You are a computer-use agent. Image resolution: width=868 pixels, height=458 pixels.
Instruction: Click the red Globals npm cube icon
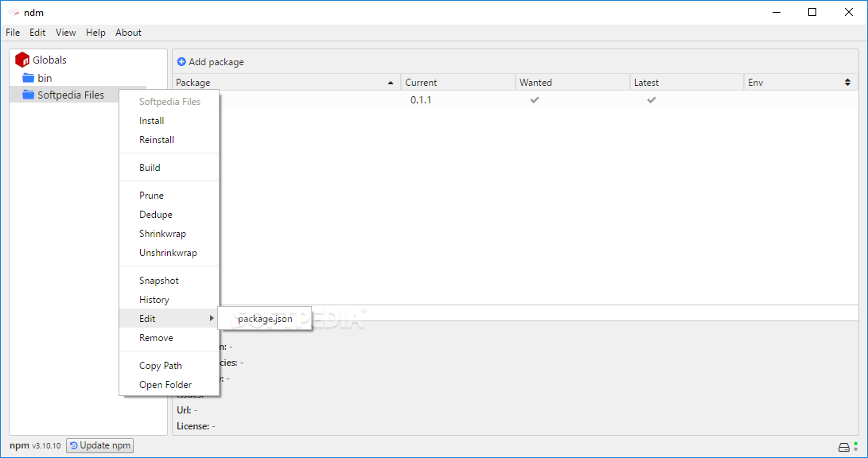[x=22, y=59]
